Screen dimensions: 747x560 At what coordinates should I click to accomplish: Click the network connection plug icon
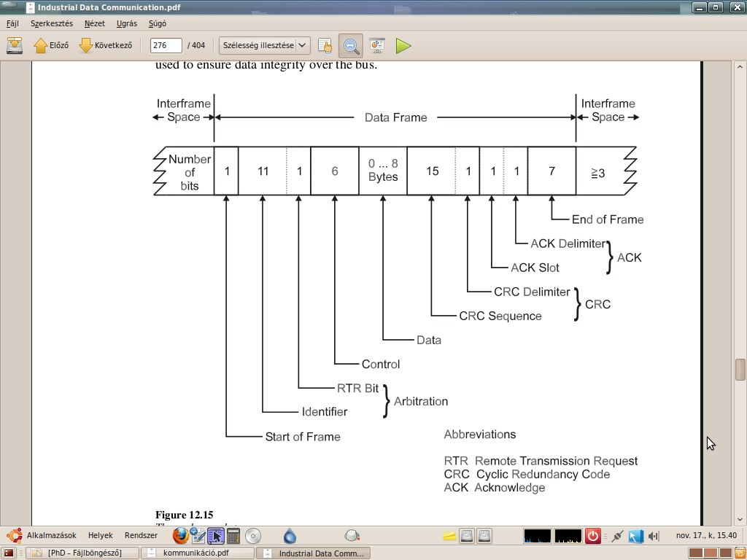(x=617, y=536)
